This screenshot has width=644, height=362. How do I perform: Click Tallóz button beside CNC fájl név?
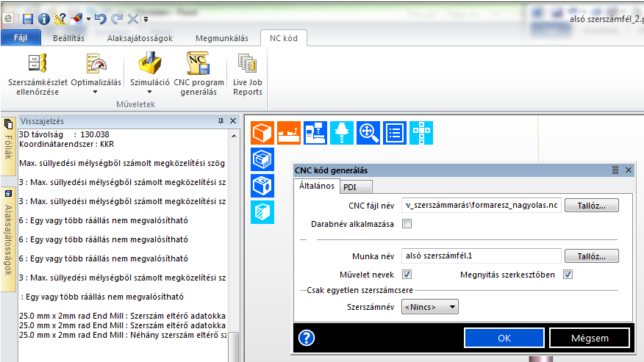[x=591, y=206]
